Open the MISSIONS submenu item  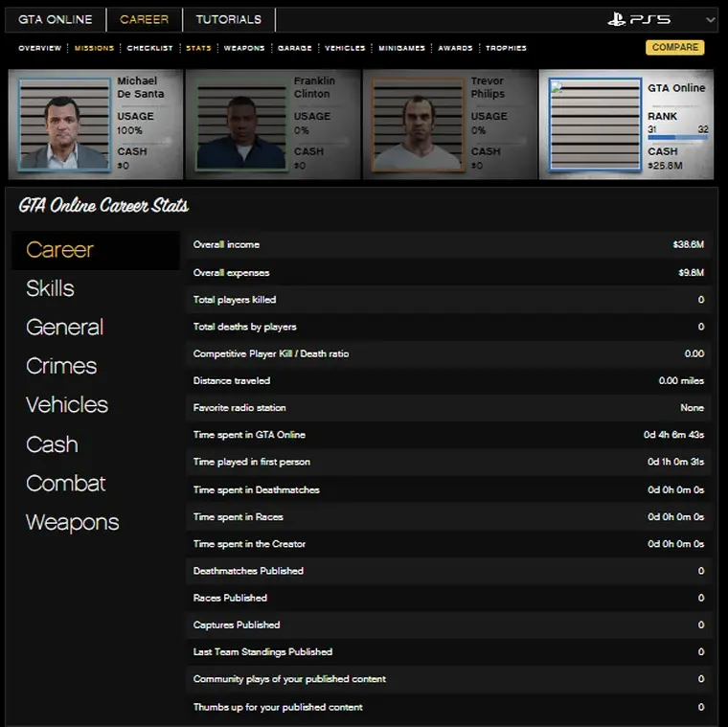click(x=94, y=48)
